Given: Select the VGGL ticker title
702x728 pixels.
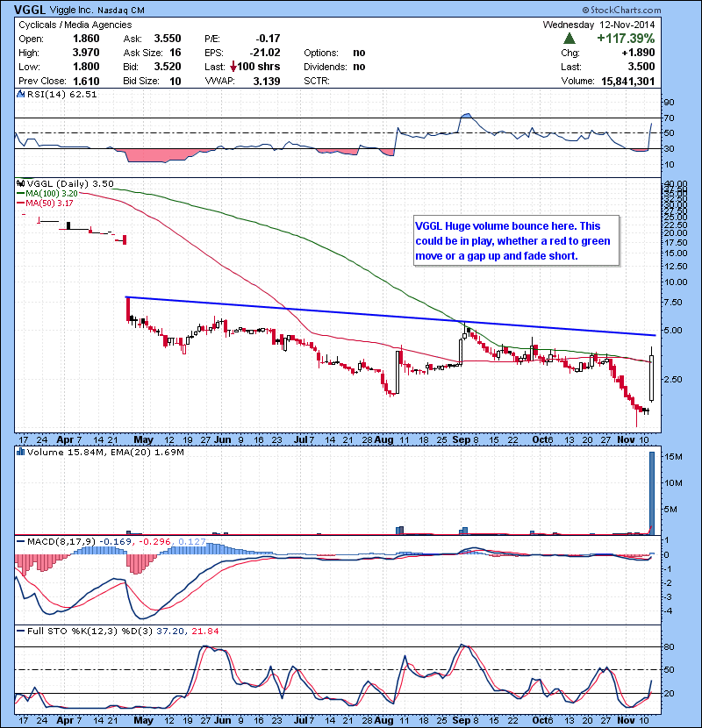Looking at the screenshot, I should tap(30, 10).
